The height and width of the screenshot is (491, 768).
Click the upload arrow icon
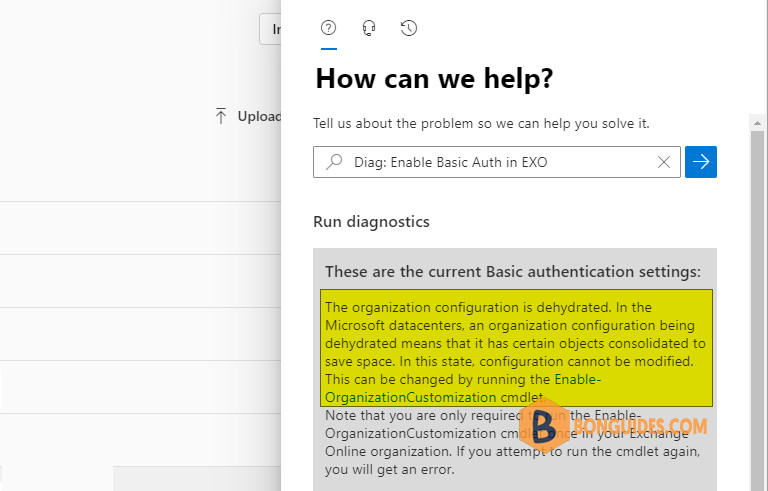point(221,116)
